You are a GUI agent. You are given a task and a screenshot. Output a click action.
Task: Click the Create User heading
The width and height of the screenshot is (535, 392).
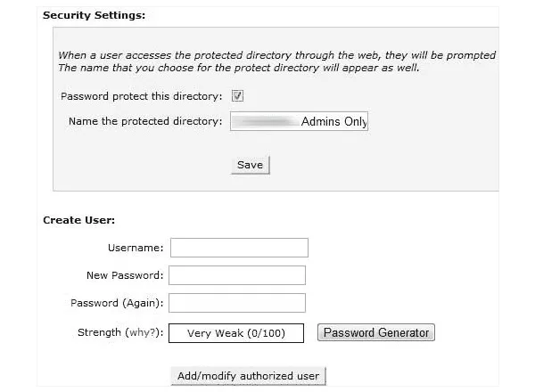[x=79, y=219]
